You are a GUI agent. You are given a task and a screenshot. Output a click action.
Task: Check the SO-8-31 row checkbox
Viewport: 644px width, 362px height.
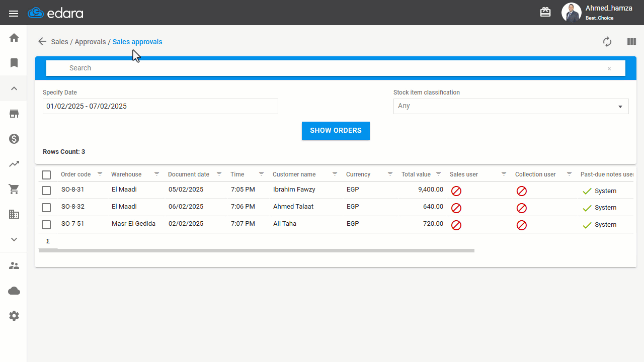tap(46, 191)
